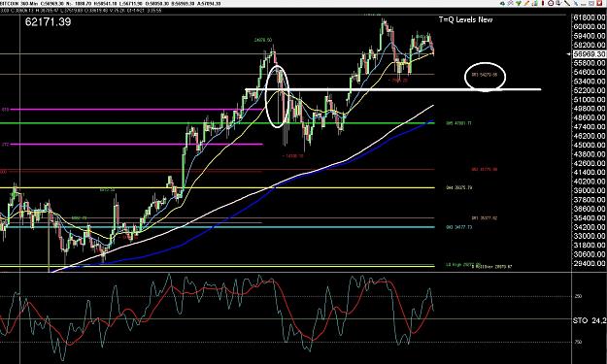
Task: Click the blue tool icon beside line tool
Action: pos(576,3)
